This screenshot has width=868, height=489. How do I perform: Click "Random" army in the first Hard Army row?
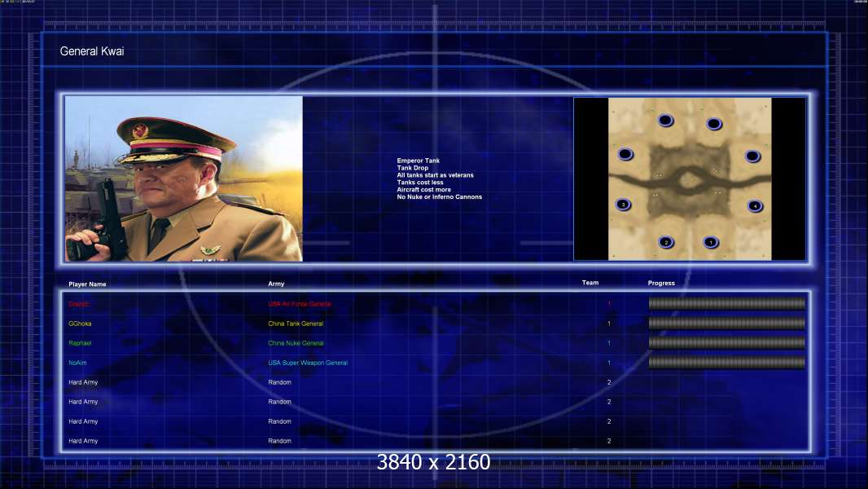click(x=279, y=382)
